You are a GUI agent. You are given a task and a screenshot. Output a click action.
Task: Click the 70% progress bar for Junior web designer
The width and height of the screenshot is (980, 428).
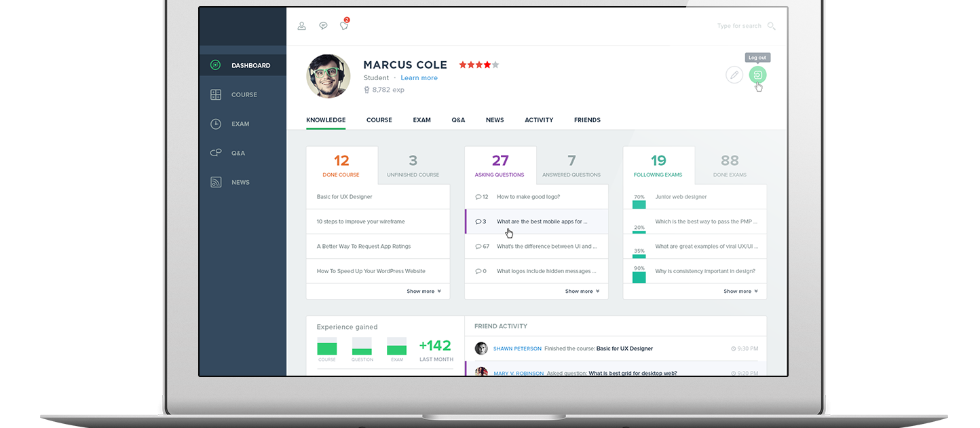coord(639,203)
